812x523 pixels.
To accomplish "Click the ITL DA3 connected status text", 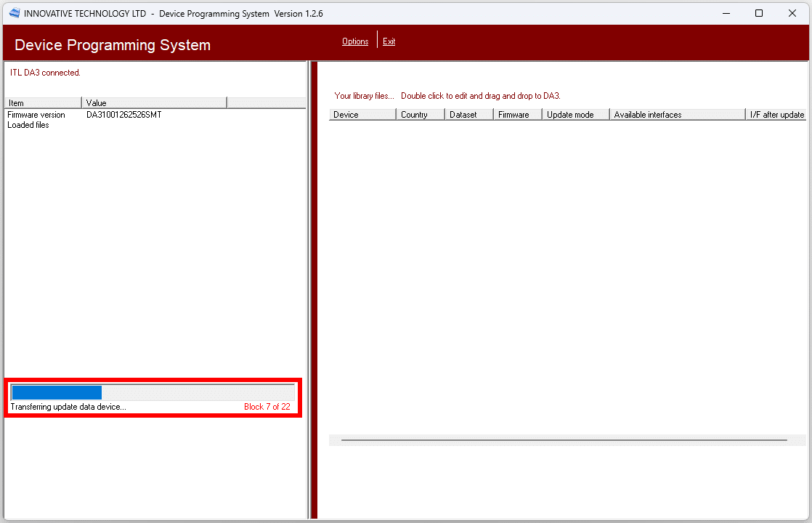I will [45, 73].
